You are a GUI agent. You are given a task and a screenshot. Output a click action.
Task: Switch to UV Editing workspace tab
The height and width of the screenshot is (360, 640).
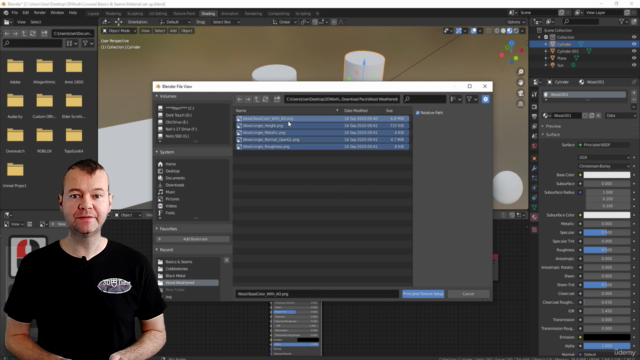(x=158, y=13)
